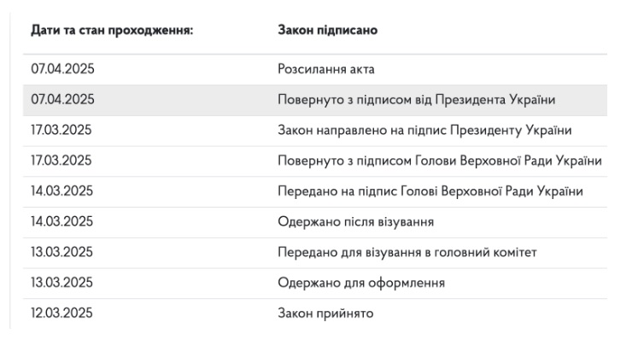Click the 'Розсилання акта' status row

click(315, 69)
